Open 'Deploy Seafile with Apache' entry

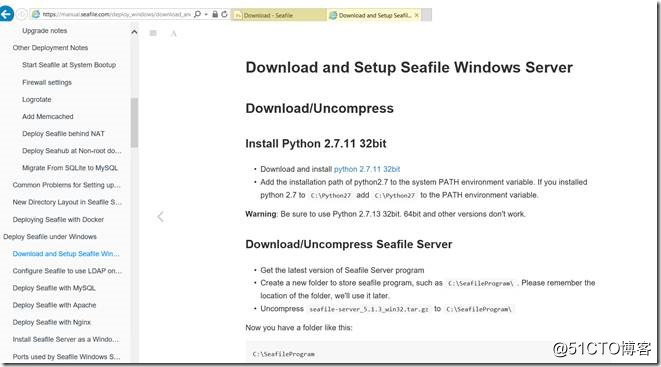(54, 305)
